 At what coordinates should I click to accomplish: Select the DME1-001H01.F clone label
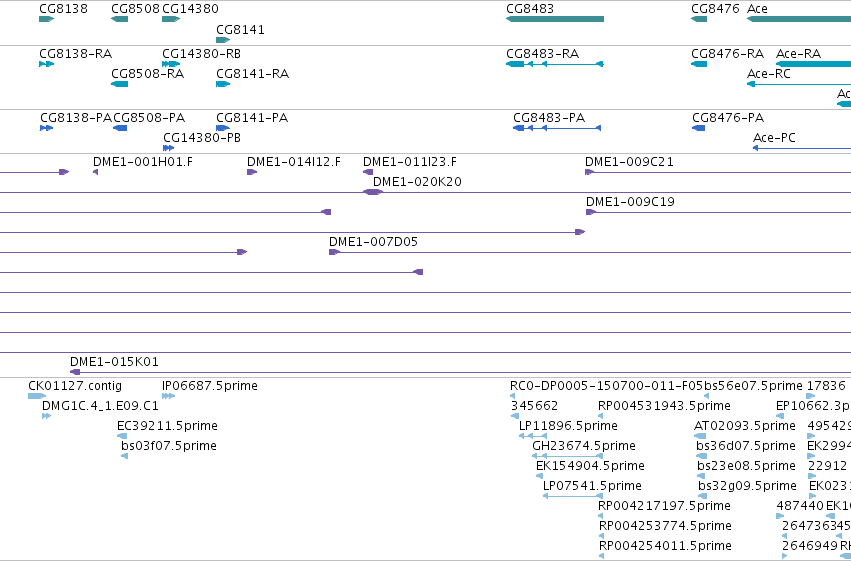click(x=143, y=162)
